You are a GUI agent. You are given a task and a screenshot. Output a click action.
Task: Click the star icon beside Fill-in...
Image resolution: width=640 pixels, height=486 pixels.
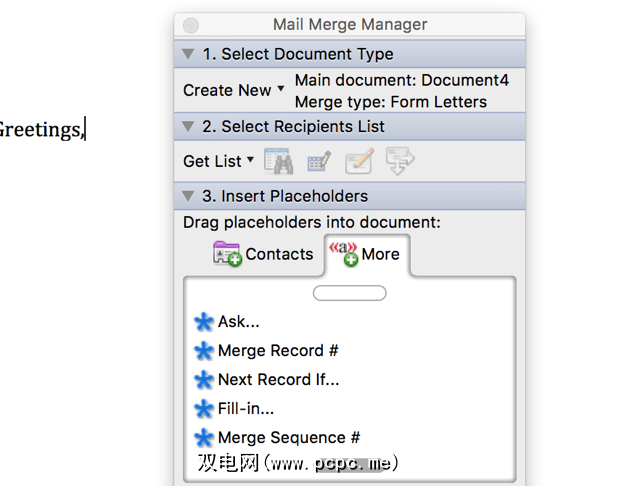tap(204, 409)
